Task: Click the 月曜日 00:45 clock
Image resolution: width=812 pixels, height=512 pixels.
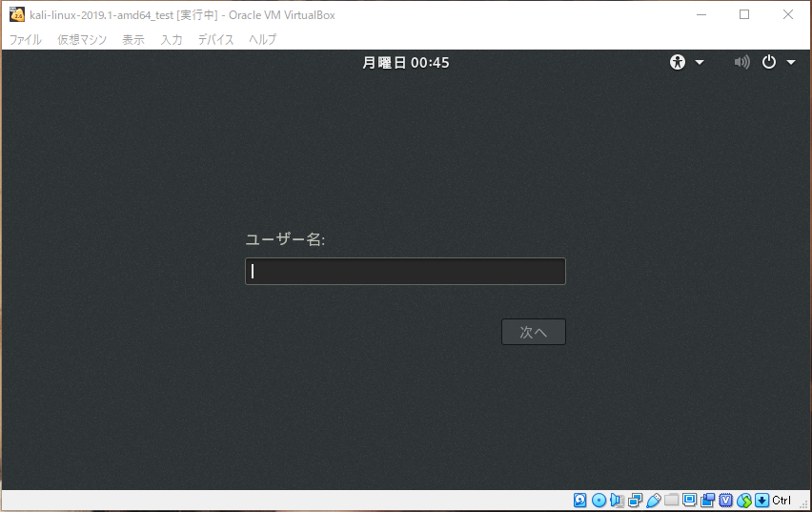Action: coord(405,63)
